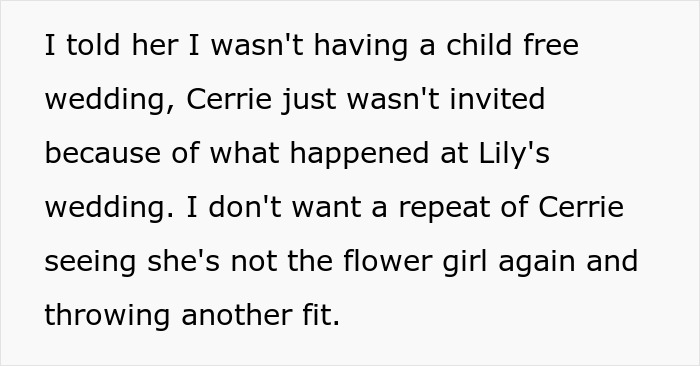Select the name "Lily's" in the text
This screenshot has height=366, width=700.
pyautogui.click(x=514, y=154)
